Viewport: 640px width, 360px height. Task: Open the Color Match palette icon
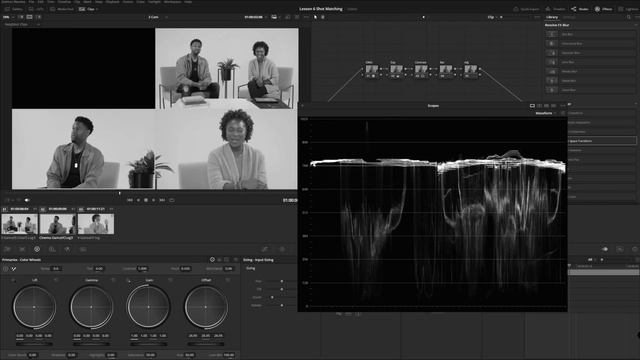point(22,249)
